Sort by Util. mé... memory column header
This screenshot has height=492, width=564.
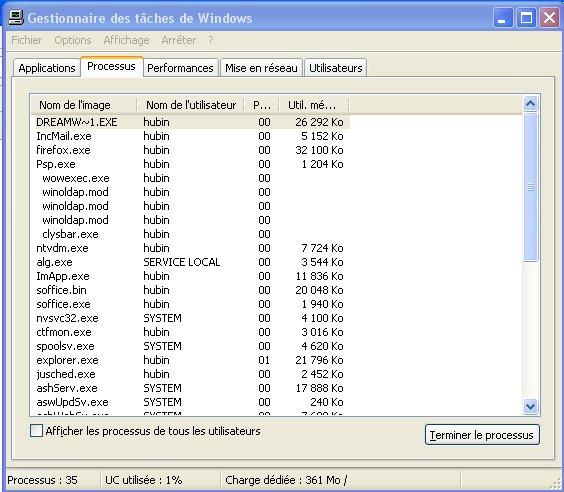point(314,105)
